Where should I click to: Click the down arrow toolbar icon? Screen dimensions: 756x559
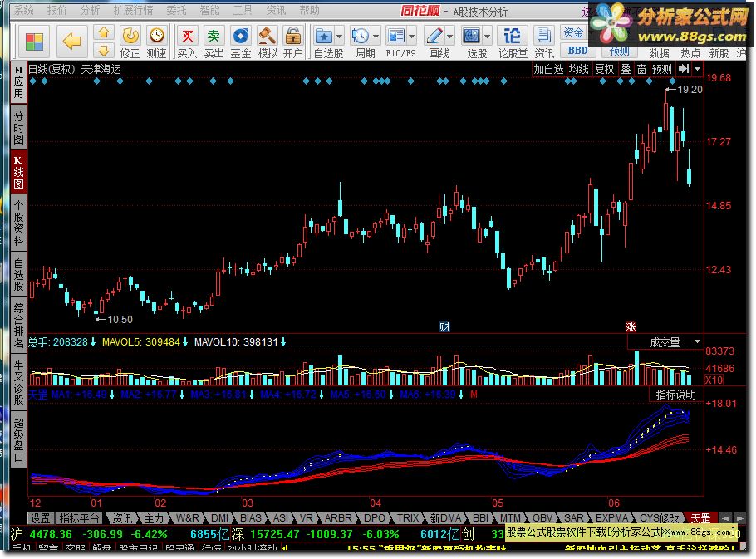tap(104, 51)
